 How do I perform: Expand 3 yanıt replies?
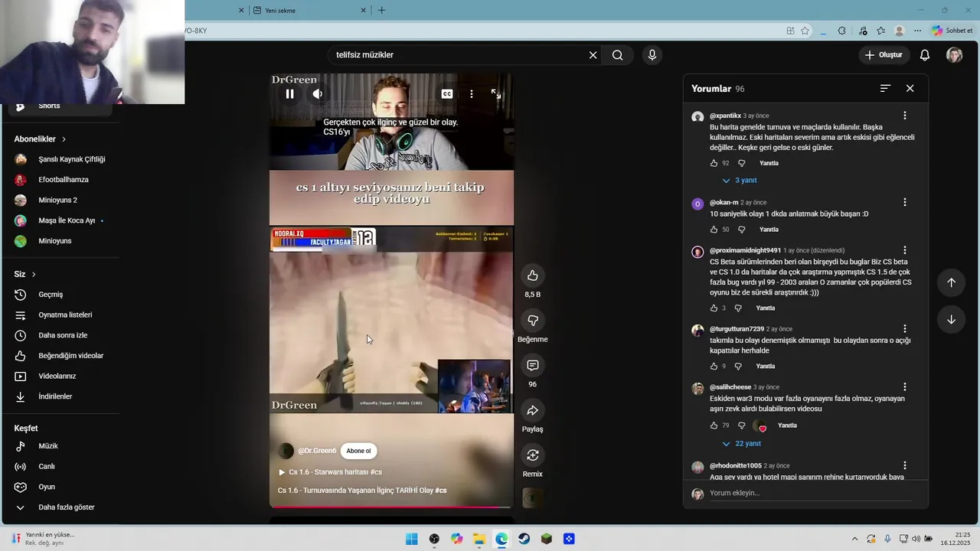tap(740, 181)
